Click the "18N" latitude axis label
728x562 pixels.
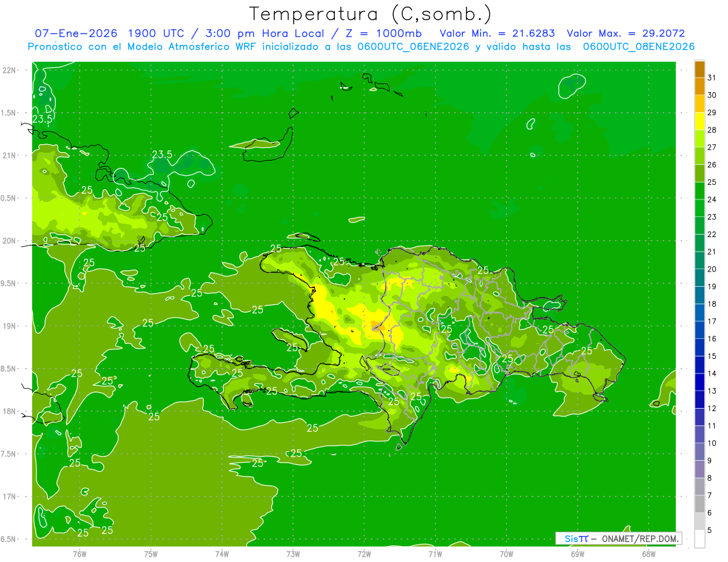click(x=9, y=412)
